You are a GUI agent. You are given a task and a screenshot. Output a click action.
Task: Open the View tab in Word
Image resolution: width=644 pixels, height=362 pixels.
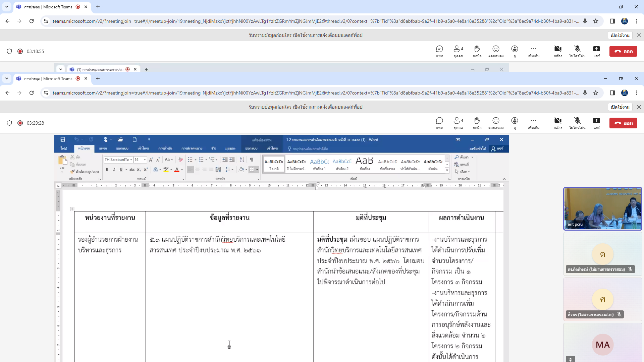[x=230, y=148]
